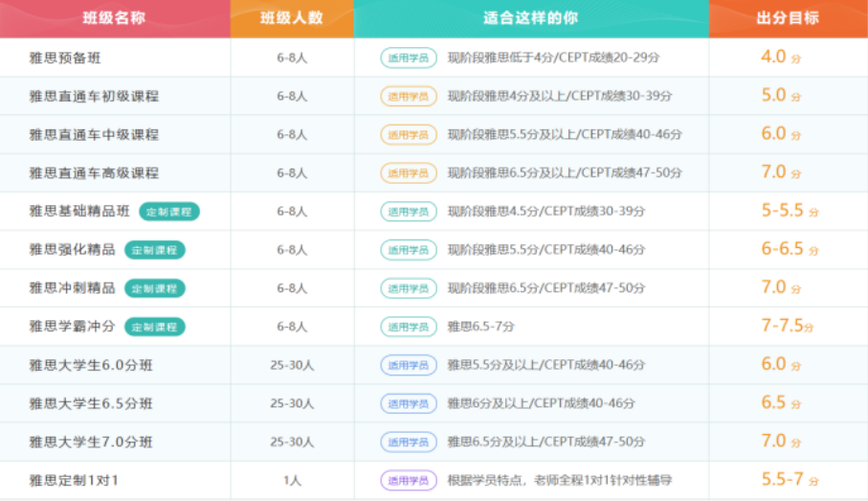Select 雅思学霸冲分 course name
This screenshot has height=501, width=868.
point(72,327)
